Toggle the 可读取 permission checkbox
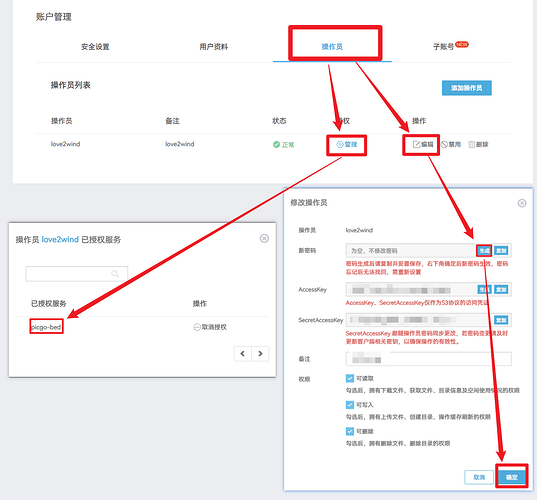 tap(350, 378)
